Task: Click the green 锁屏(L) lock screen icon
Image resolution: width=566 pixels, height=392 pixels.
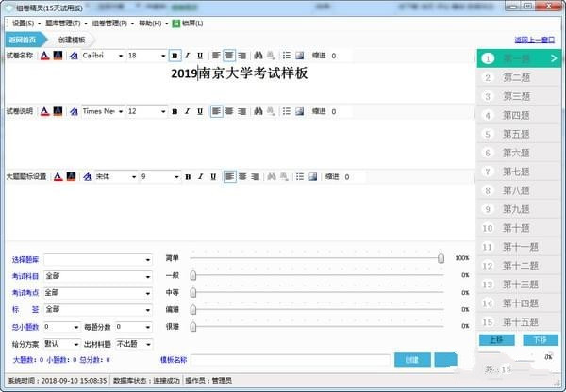Action: [x=176, y=24]
